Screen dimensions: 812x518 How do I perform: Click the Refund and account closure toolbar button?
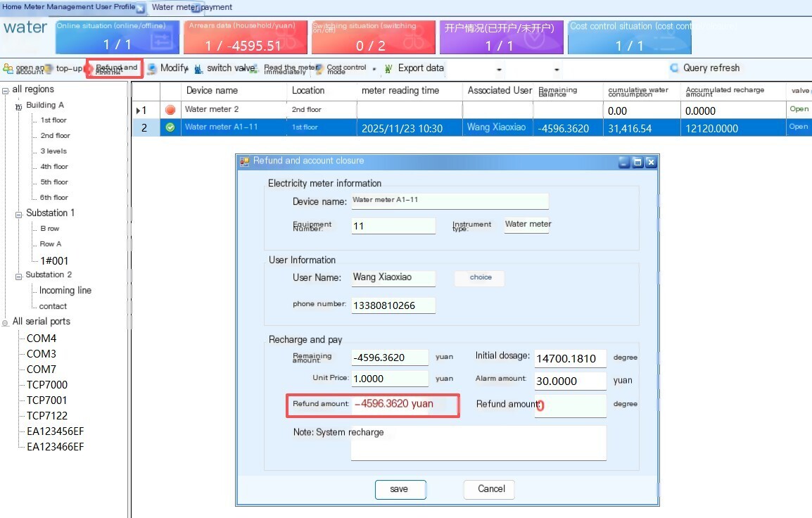(x=115, y=68)
